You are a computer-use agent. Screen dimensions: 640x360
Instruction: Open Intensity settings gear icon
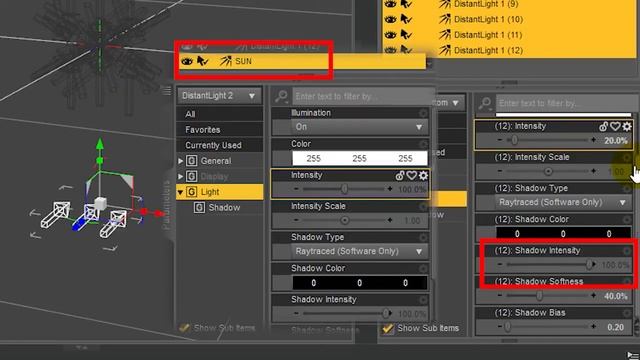[423, 176]
